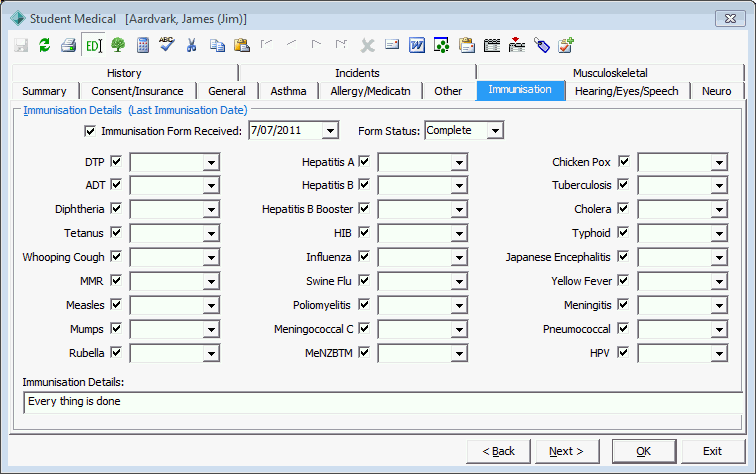Screen dimensions: 756x474
Task: Open the Typhoid date dropdown
Action: [719, 234]
